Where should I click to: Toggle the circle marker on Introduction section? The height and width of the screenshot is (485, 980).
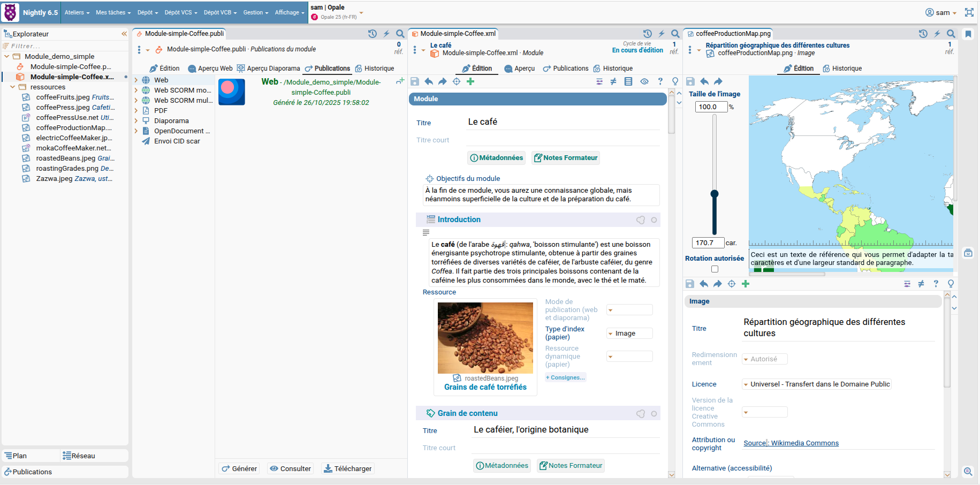654,220
